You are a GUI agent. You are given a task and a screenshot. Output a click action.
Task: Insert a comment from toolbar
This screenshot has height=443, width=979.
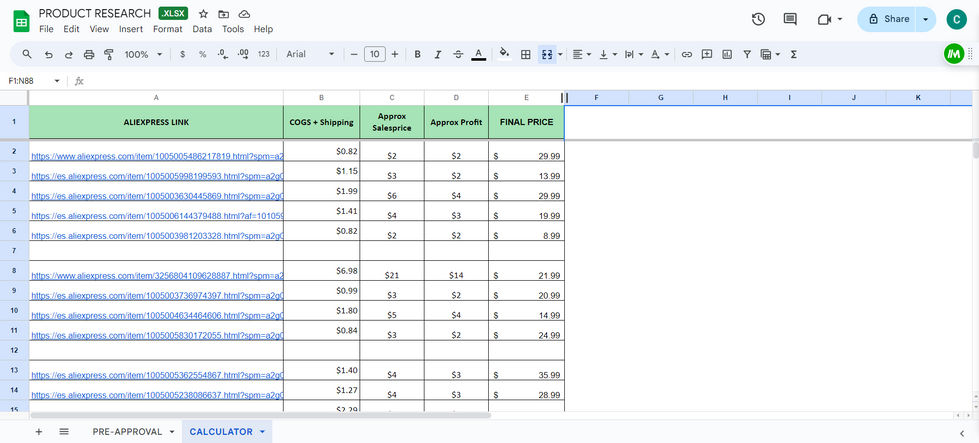pos(707,54)
